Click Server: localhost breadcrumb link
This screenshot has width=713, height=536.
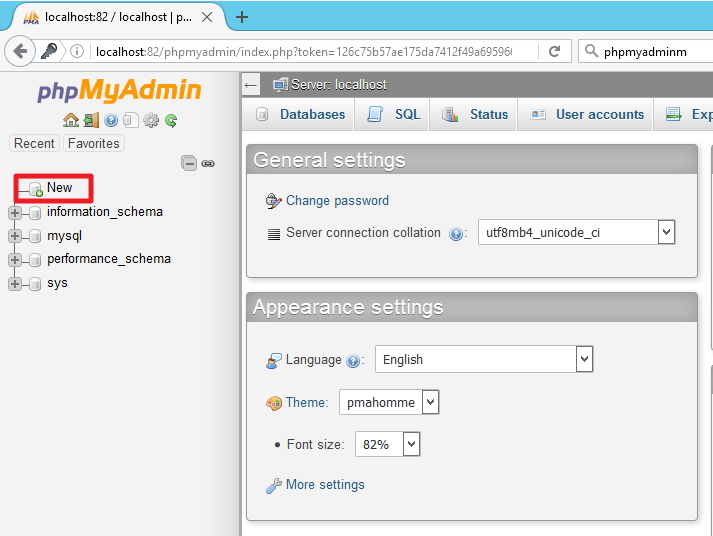[338, 85]
